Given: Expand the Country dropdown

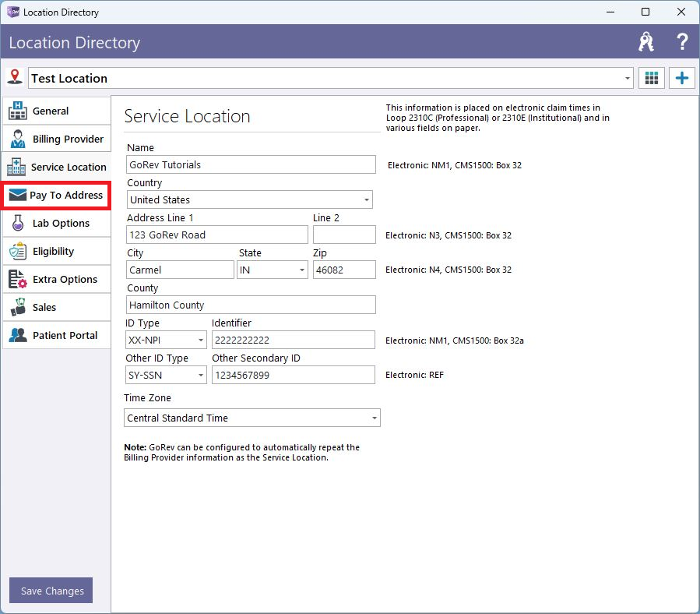Looking at the screenshot, I should 366,199.
